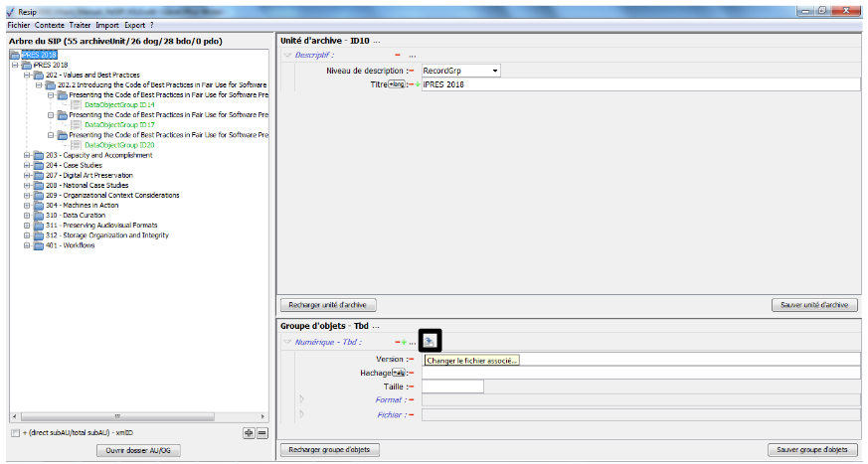Click the Ouvrir dossier AU/OG button

pos(137,451)
